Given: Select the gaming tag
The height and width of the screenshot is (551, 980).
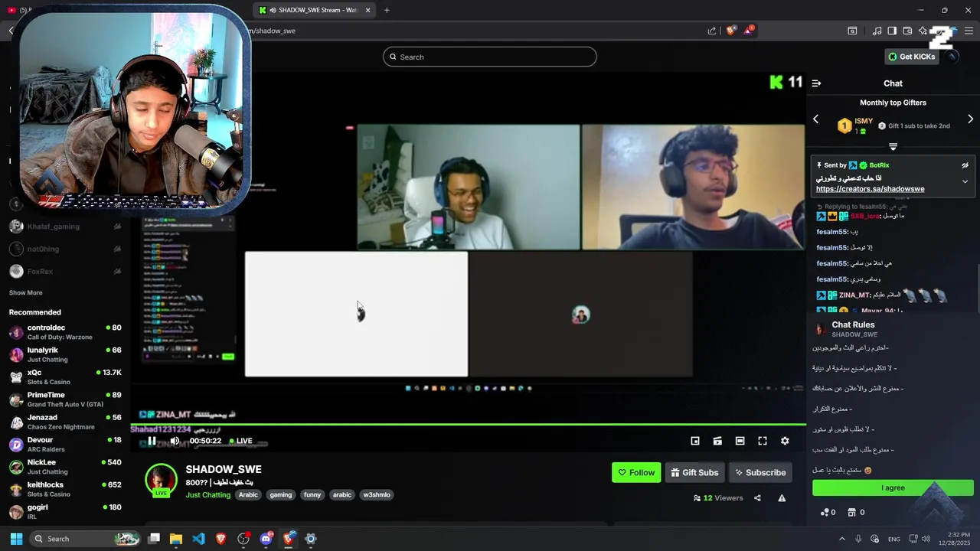Looking at the screenshot, I should coord(281,495).
